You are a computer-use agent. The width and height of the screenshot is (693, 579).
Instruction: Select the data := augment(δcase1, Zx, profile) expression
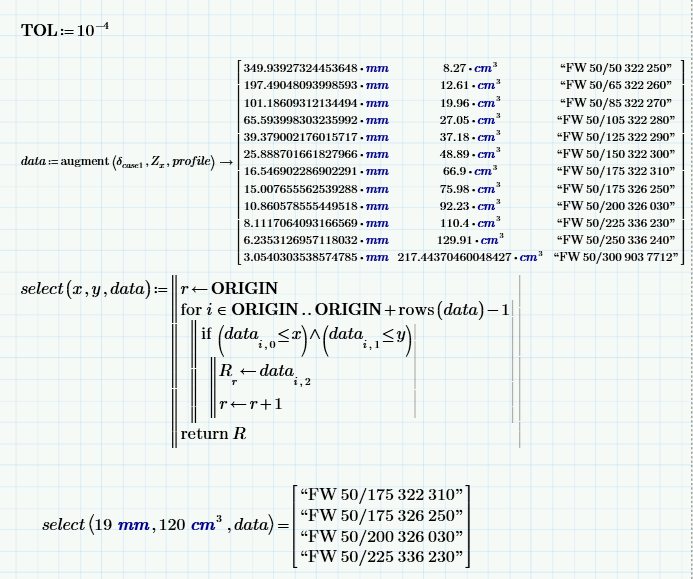(x=117, y=162)
